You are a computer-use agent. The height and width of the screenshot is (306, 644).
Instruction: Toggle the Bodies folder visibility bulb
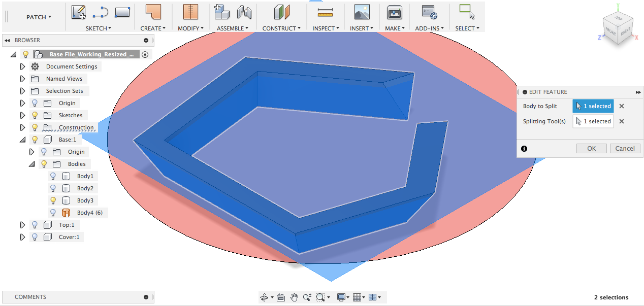44,164
